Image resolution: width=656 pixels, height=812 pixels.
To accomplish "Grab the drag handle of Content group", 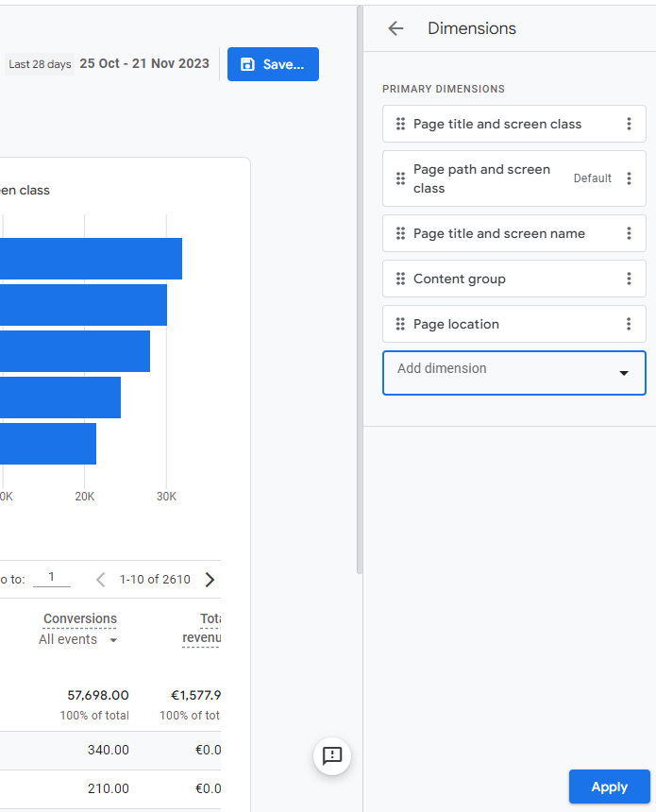I will pyautogui.click(x=400, y=279).
